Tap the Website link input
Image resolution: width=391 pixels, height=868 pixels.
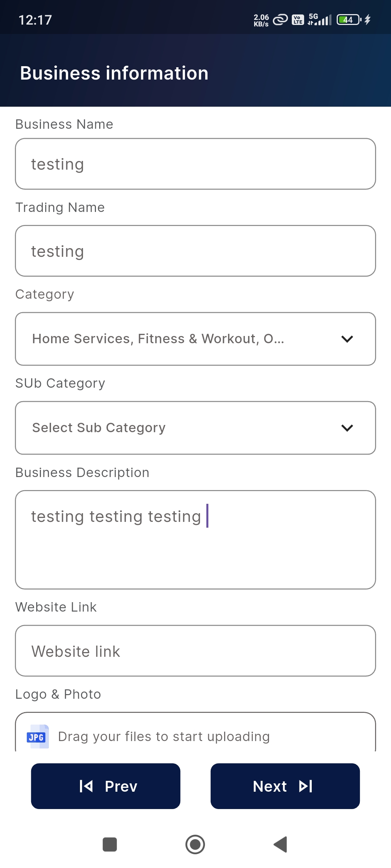click(x=195, y=651)
